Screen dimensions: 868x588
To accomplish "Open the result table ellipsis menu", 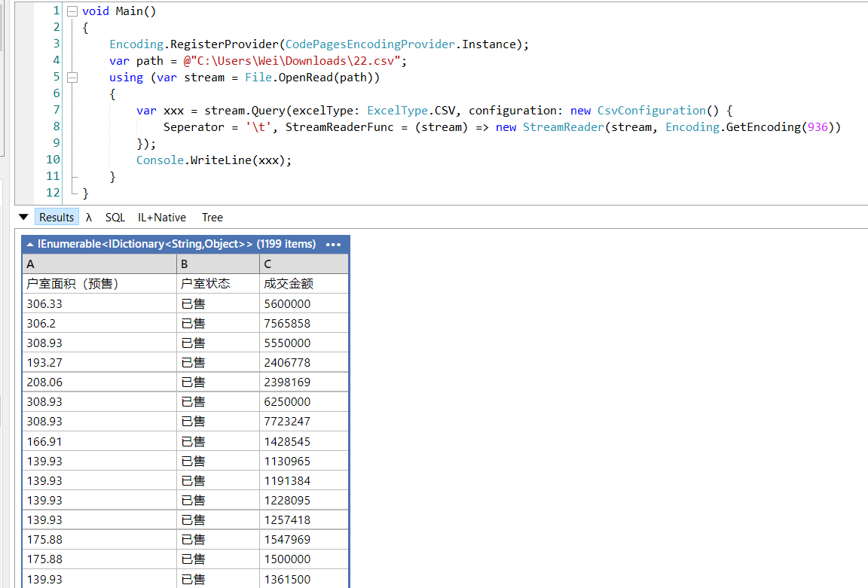I will [333, 244].
